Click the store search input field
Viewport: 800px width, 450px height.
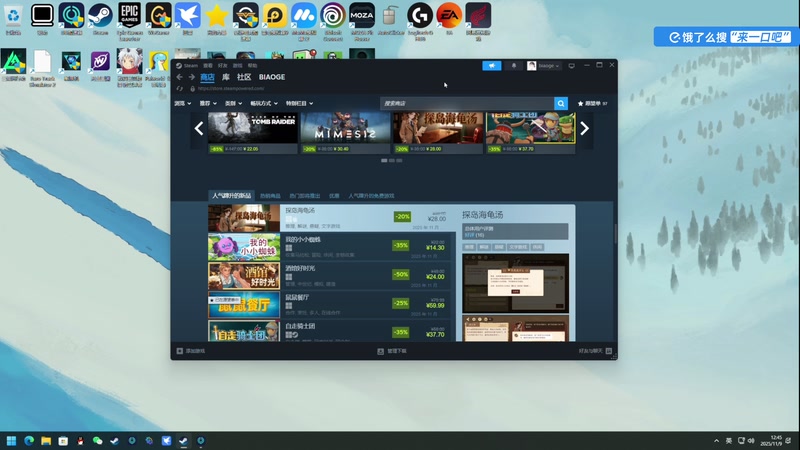pyautogui.click(x=467, y=103)
